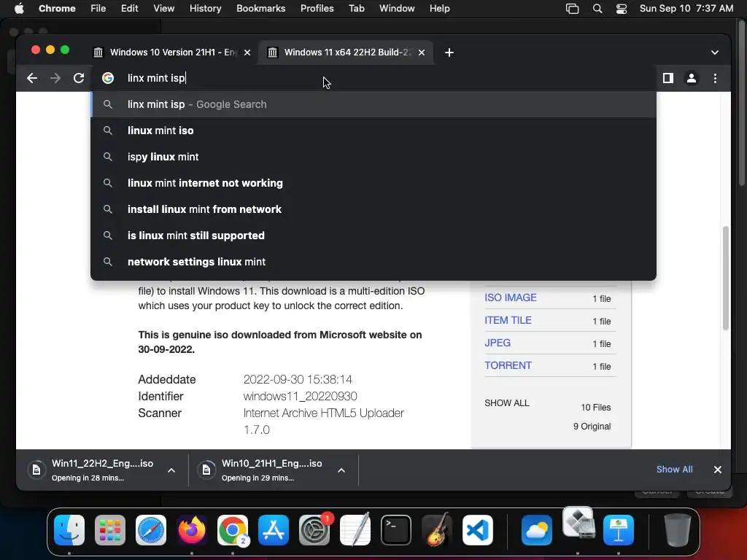This screenshot has width=747, height=560.
Task: Click the Chrome back arrow
Action: [x=32, y=78]
